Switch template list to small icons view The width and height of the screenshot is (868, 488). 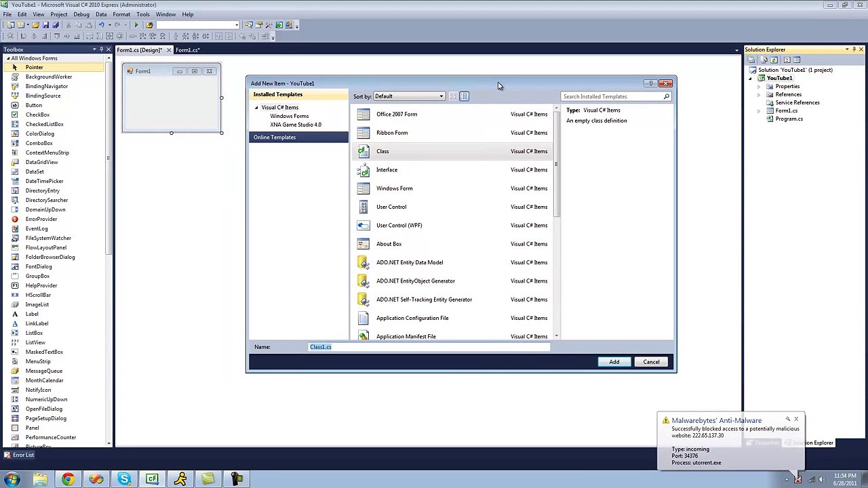tap(453, 96)
